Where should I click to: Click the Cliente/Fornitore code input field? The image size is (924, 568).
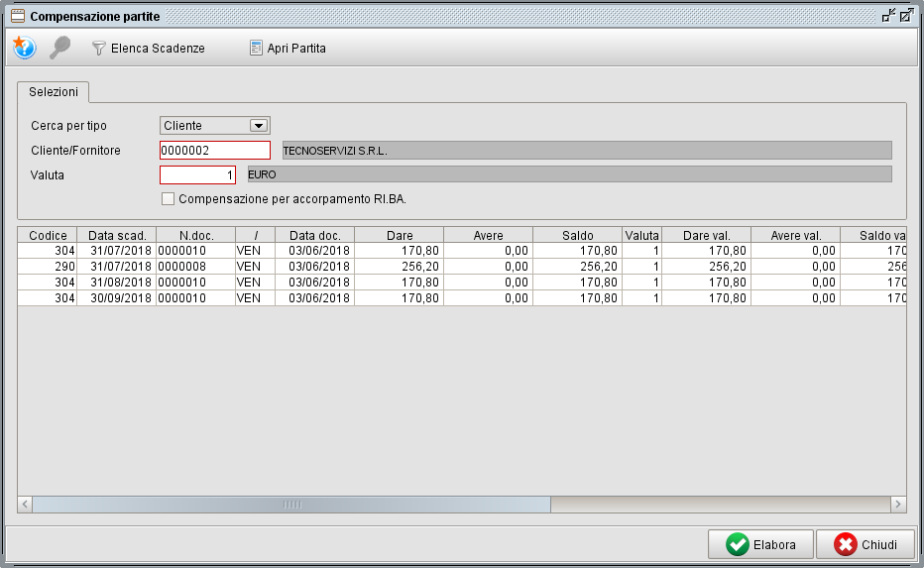[214, 151]
